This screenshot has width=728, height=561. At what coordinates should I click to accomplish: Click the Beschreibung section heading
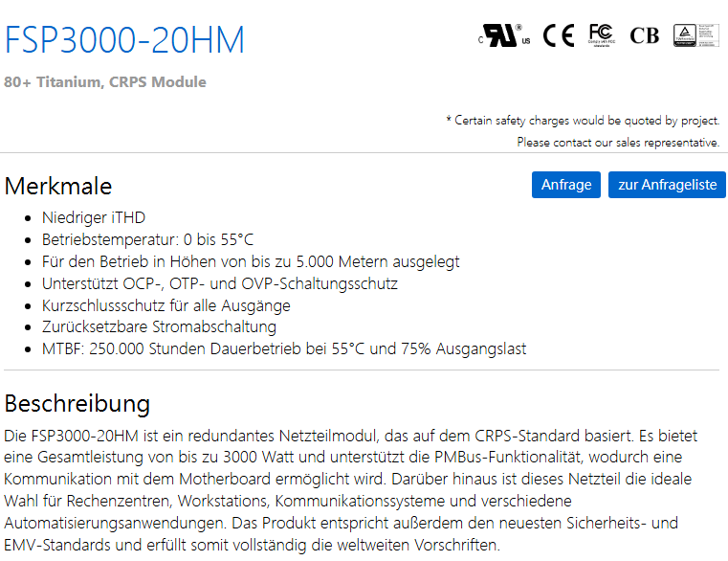[x=77, y=402]
